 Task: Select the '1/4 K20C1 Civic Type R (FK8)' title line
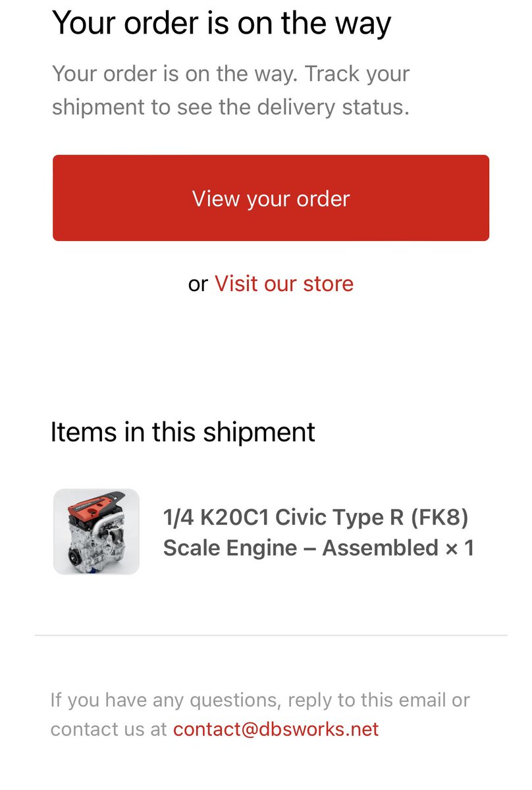315,518
